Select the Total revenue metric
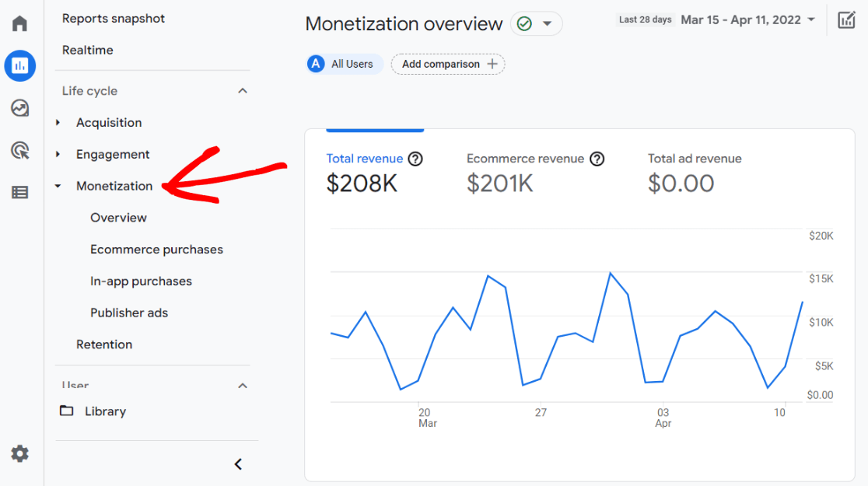Viewport: 868px width, 486px height. coord(364,159)
